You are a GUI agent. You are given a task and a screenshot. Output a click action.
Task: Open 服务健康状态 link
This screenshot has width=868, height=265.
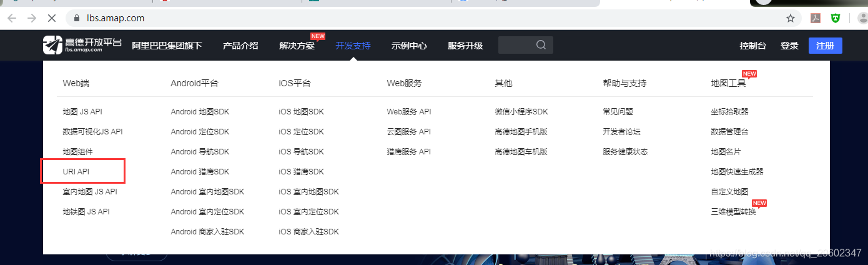coord(625,152)
